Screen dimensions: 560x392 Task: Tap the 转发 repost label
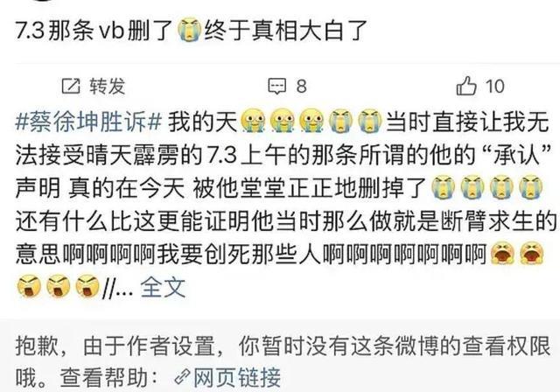[108, 87]
